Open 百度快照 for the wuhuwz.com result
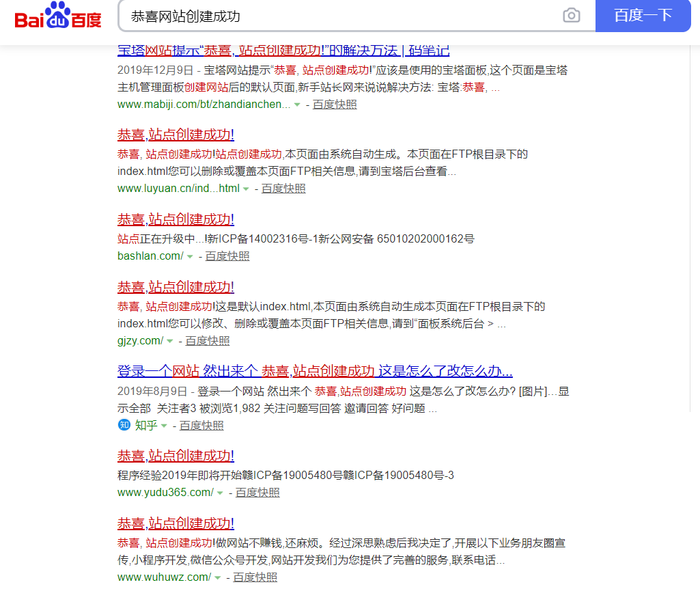Viewport: 700px width, 589px height. tap(255, 577)
